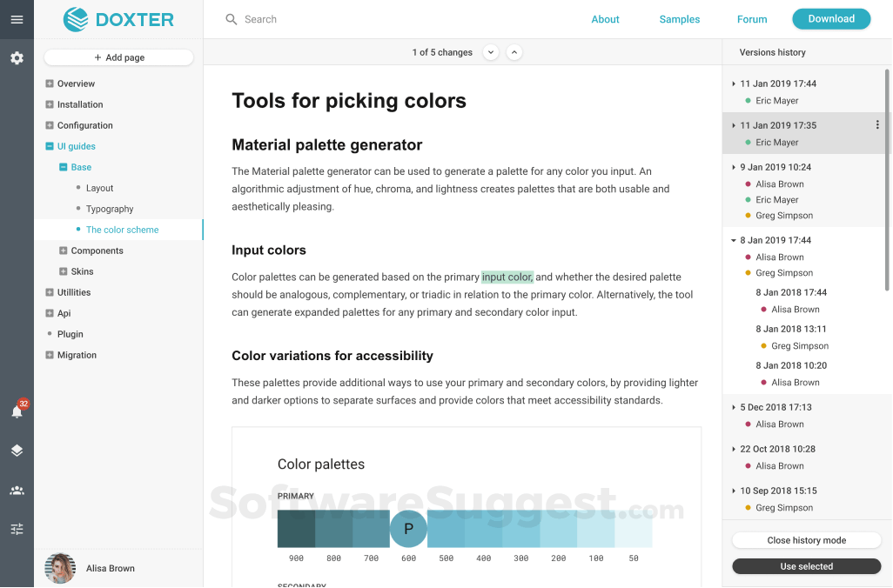Click the search magnifier icon
893x588 pixels.
(232, 19)
